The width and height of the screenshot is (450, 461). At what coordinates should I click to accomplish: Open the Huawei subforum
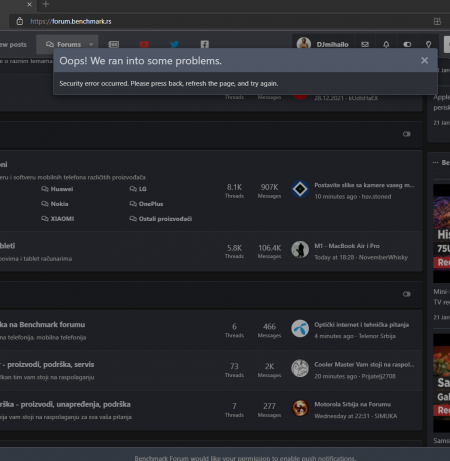click(62, 189)
